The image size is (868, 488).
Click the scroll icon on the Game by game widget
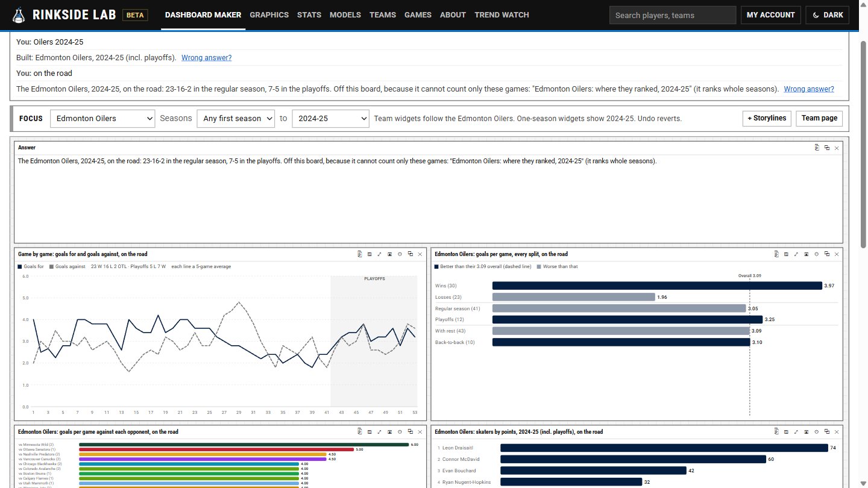[359, 254]
